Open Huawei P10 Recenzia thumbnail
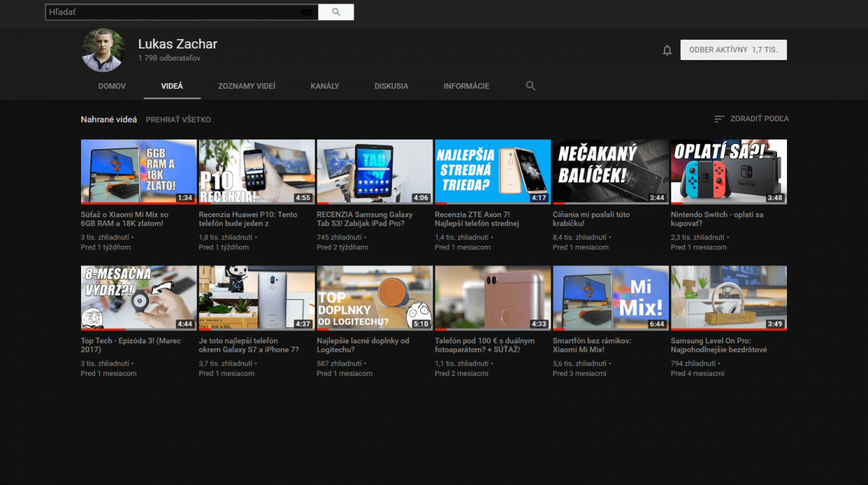 click(257, 172)
